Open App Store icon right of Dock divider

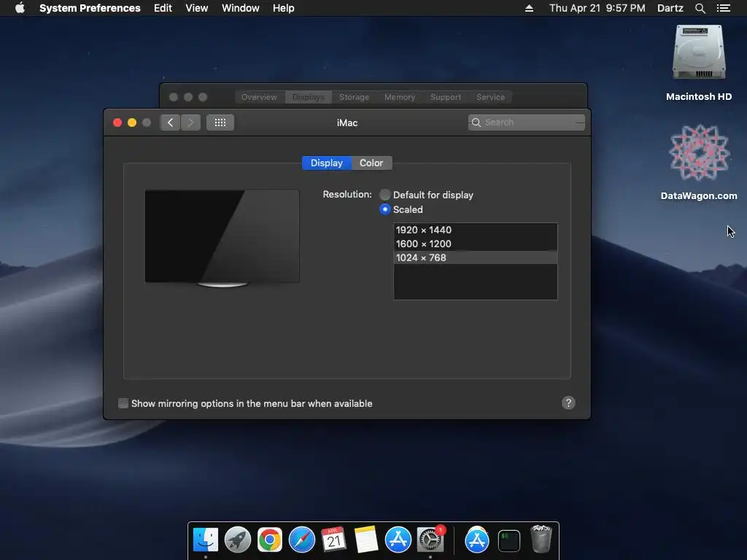click(x=477, y=540)
